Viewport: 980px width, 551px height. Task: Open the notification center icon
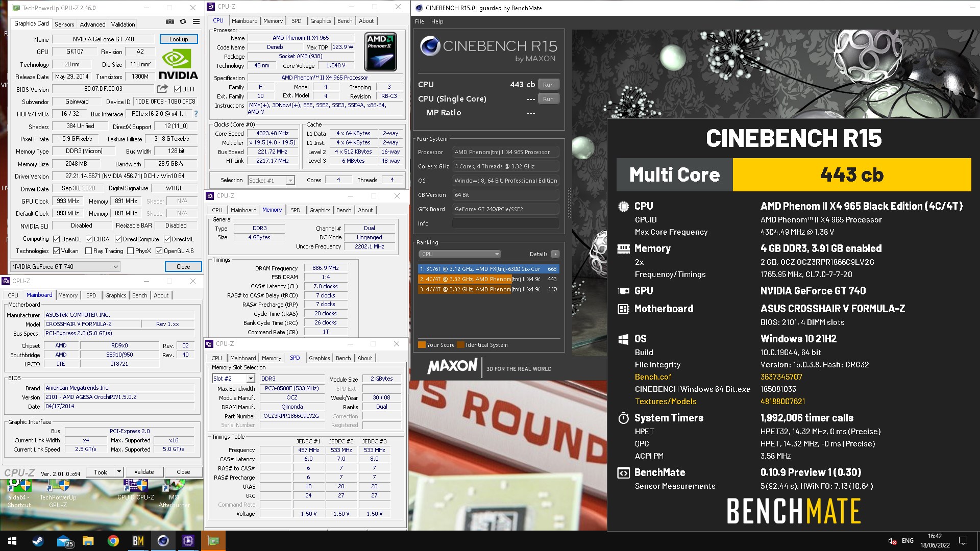click(963, 541)
